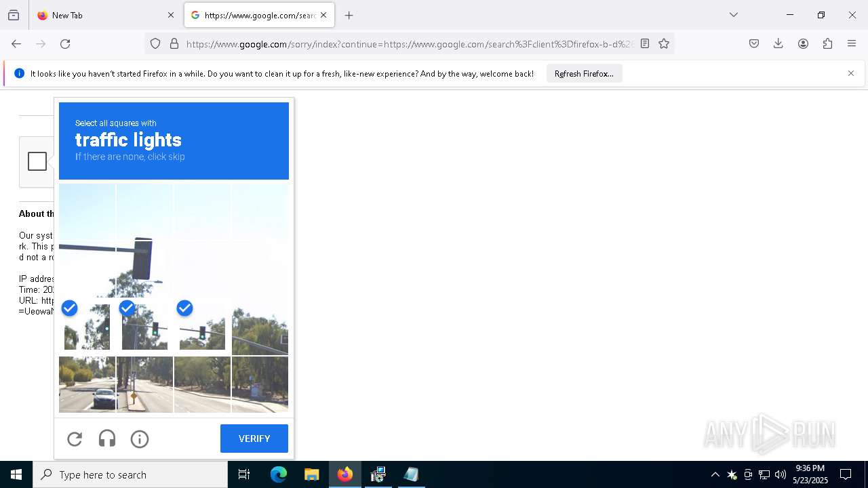The image size is (868, 488).
Task: Click Refresh Firefox button
Action: (x=584, y=73)
